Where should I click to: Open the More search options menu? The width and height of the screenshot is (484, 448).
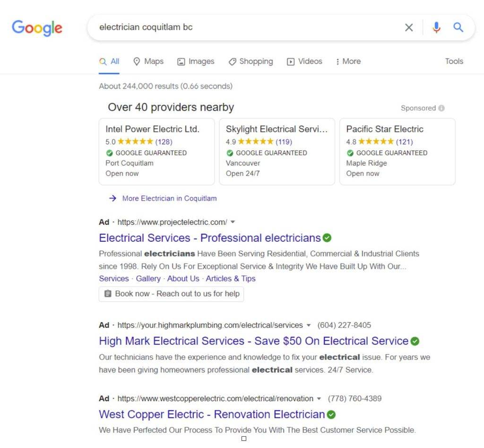pyautogui.click(x=348, y=61)
